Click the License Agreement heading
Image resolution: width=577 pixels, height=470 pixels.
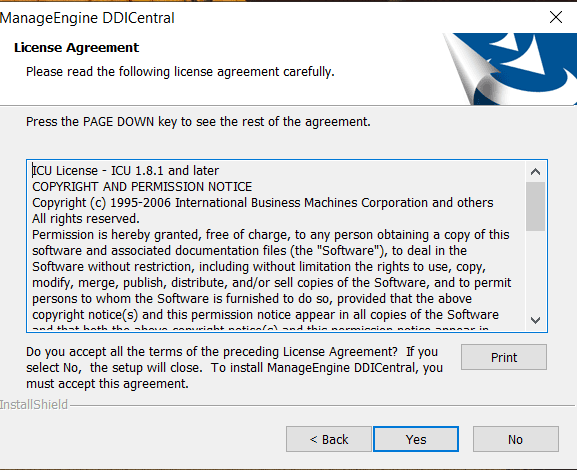pyautogui.click(x=77, y=47)
